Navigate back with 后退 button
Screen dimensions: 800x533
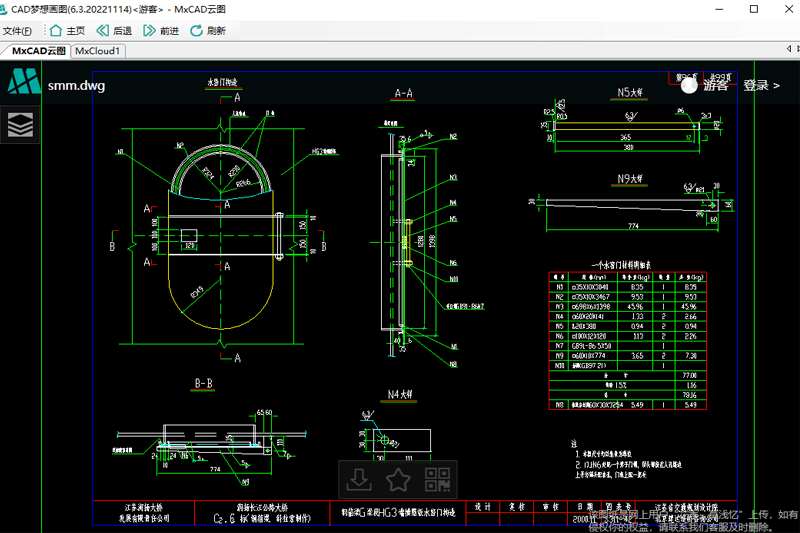[114, 30]
